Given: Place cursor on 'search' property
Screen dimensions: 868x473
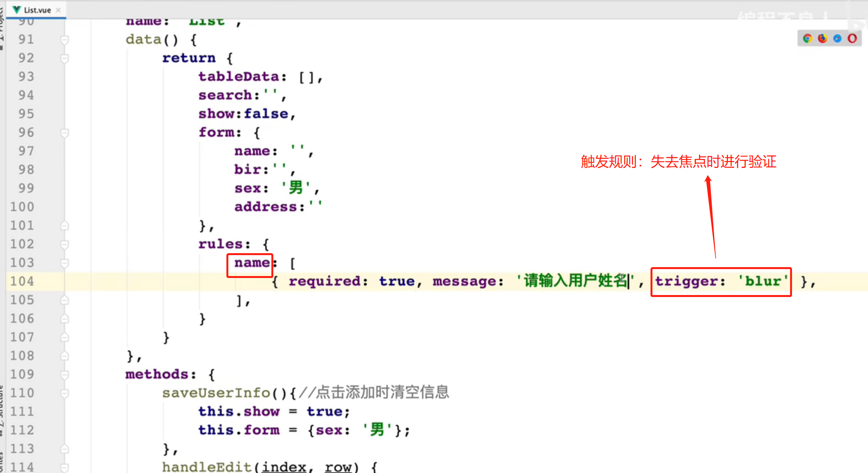Looking at the screenshot, I should click(x=225, y=95).
